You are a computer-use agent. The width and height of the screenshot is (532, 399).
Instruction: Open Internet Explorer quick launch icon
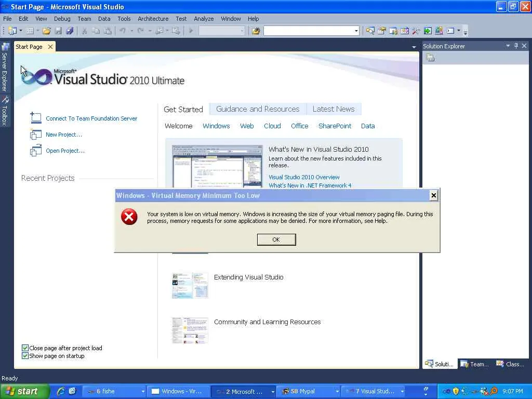coord(61,391)
